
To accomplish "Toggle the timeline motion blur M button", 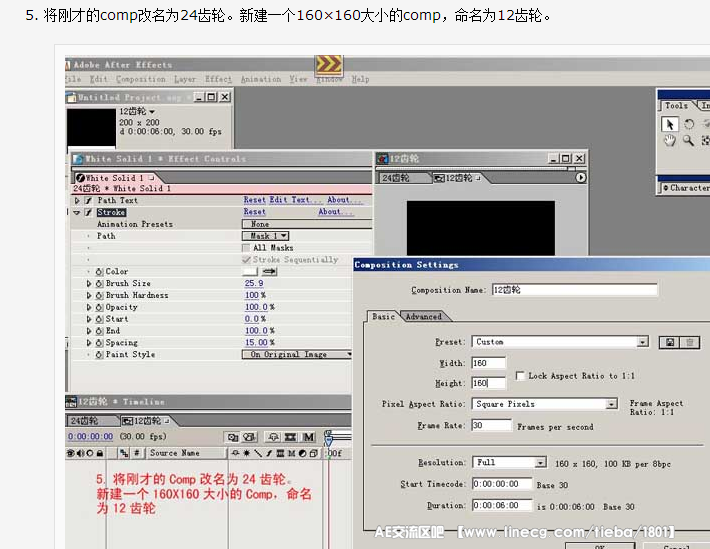I will tap(309, 437).
